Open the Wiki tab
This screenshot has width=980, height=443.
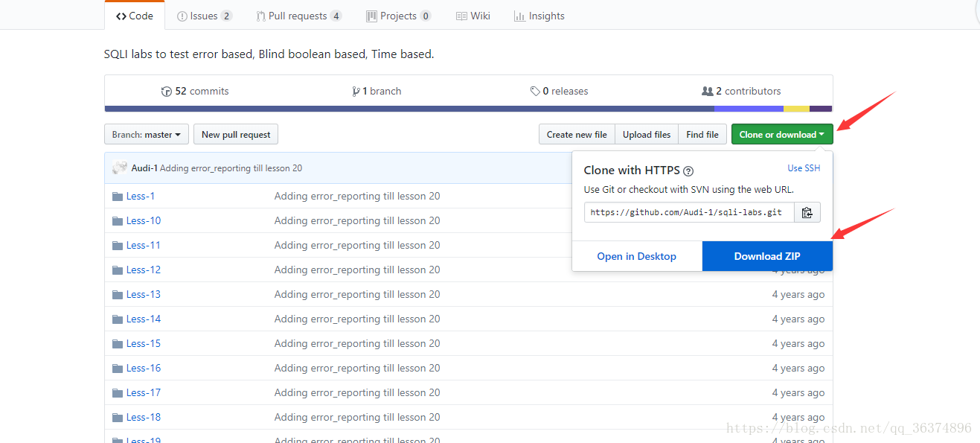point(473,16)
